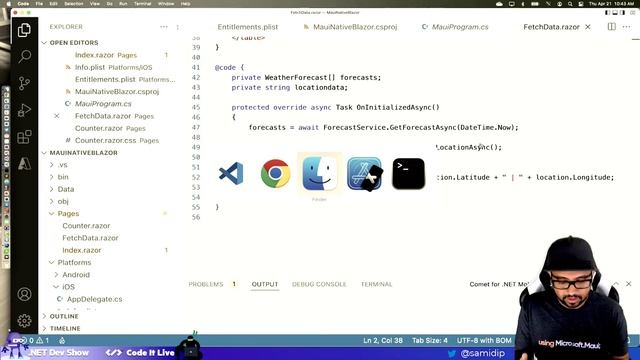Open the Problems panel tab
The height and width of the screenshot is (360, 640).
point(206,284)
